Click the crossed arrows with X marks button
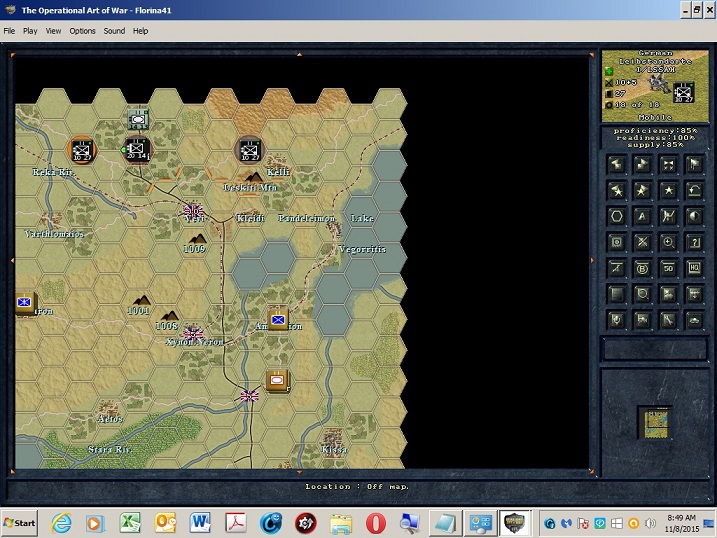This screenshot has height=538, width=717. click(669, 164)
